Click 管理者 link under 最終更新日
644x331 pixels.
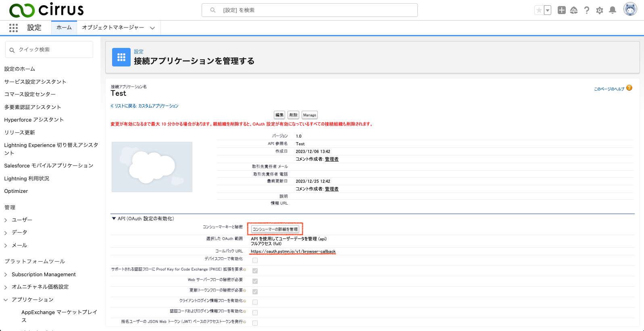click(332, 189)
